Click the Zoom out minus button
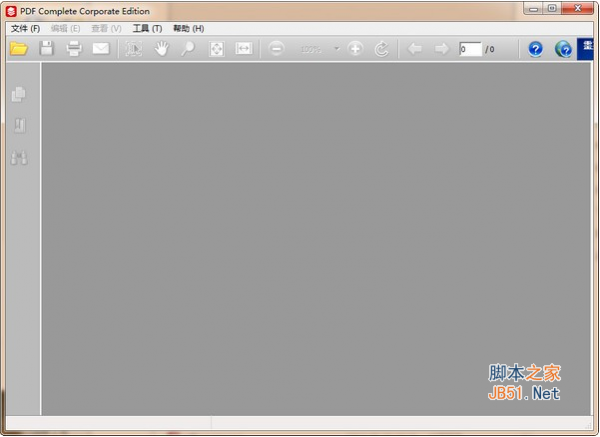This screenshot has width=600, height=437. tap(277, 49)
